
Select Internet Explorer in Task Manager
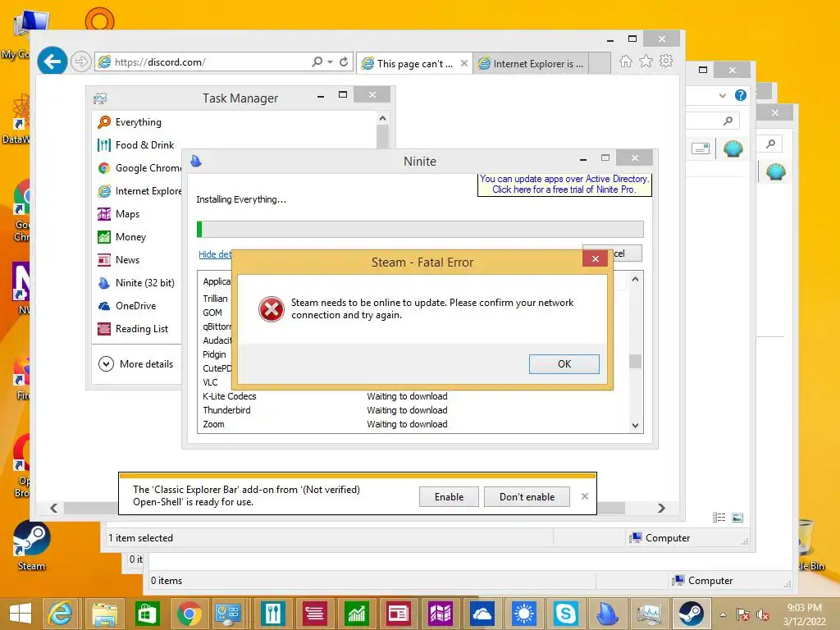point(139,191)
